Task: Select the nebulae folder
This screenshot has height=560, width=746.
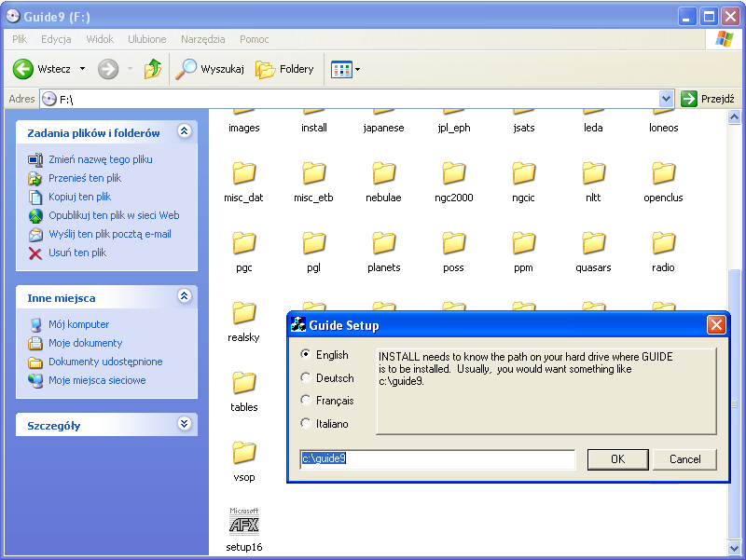Action: tap(383, 183)
